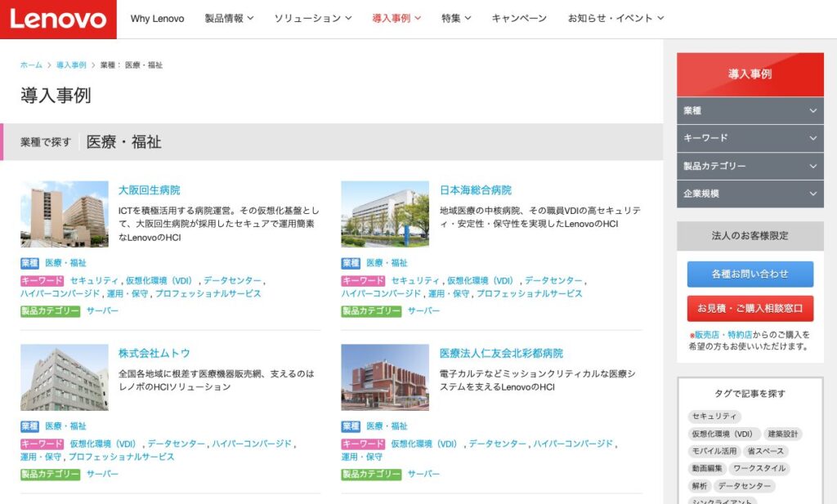Screen dimensions: 837x504
Task: Select the セキュリティ tag in tag list
Action: coord(714,417)
